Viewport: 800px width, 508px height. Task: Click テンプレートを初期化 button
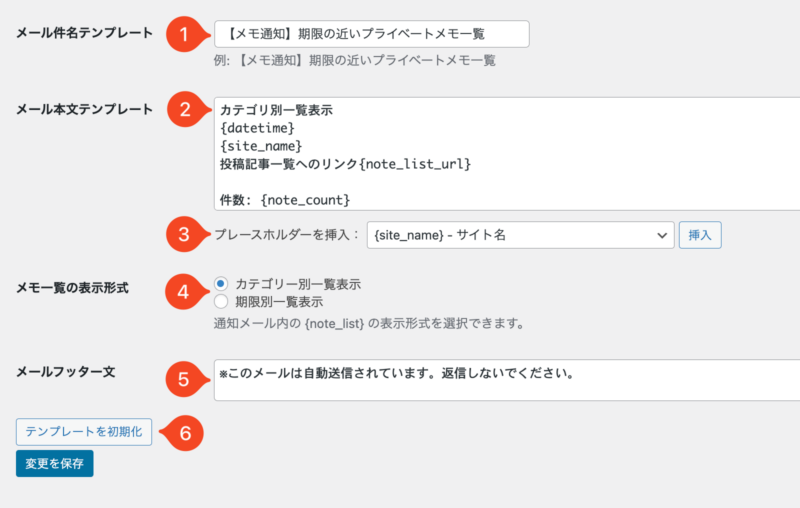[x=84, y=432]
